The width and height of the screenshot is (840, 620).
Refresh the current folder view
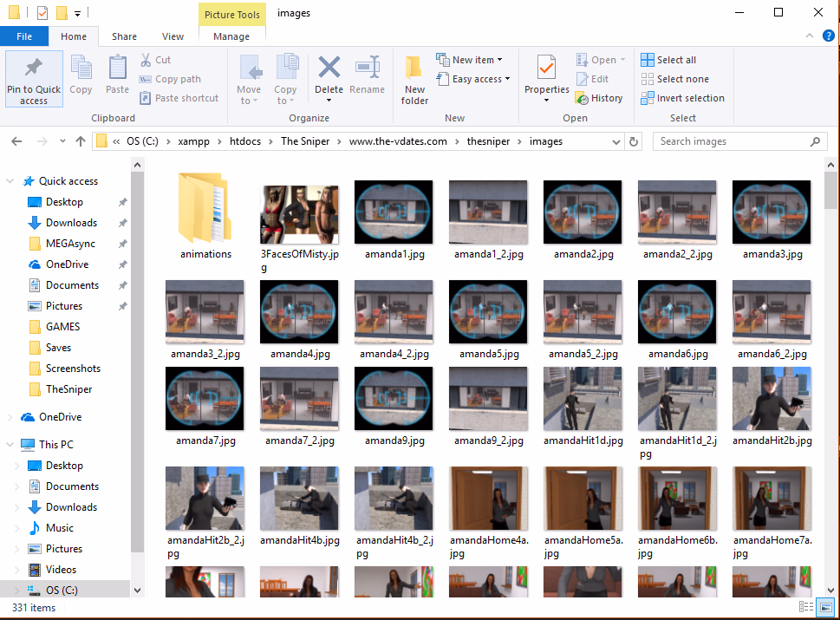coord(633,141)
